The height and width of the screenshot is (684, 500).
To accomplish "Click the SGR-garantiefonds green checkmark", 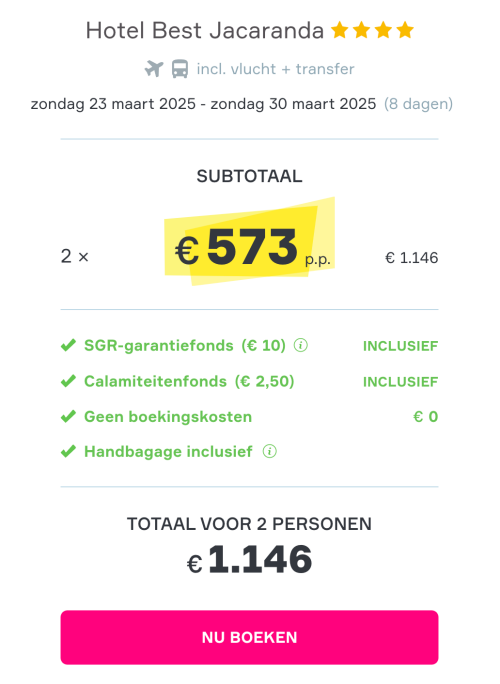I will click(68, 345).
